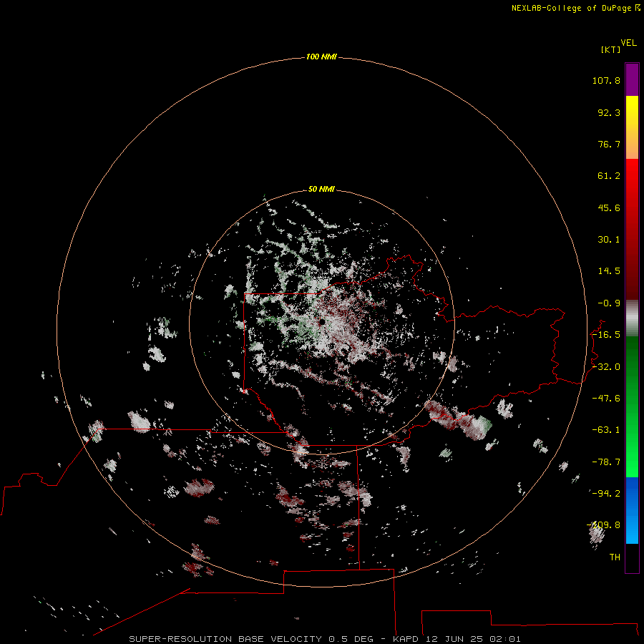
Task: Click the gray near-zero segment of color bar
Action: point(632,318)
